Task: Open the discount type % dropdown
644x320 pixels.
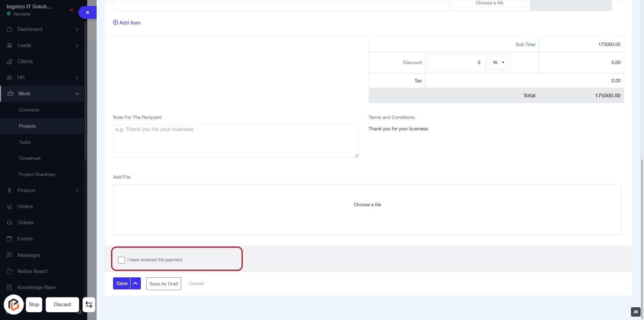Action: (x=498, y=62)
